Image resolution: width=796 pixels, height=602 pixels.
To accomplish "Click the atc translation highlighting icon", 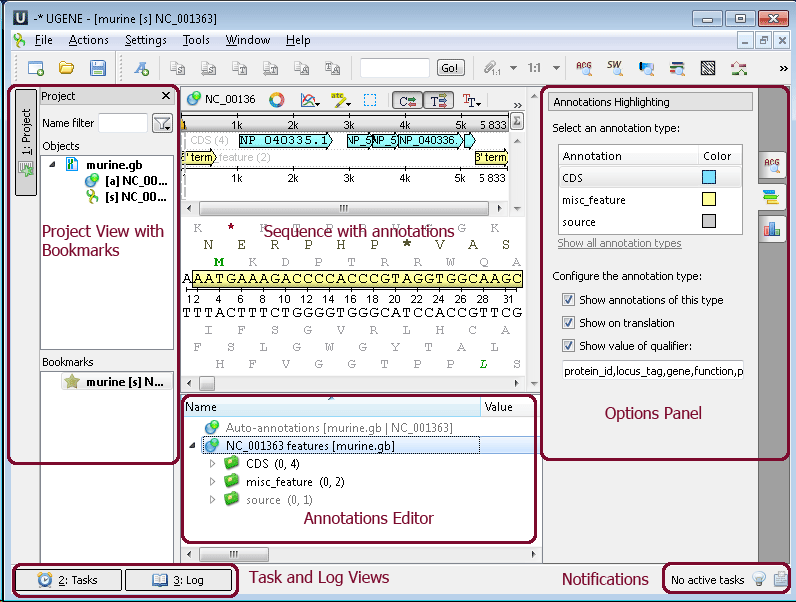I will [x=340, y=100].
